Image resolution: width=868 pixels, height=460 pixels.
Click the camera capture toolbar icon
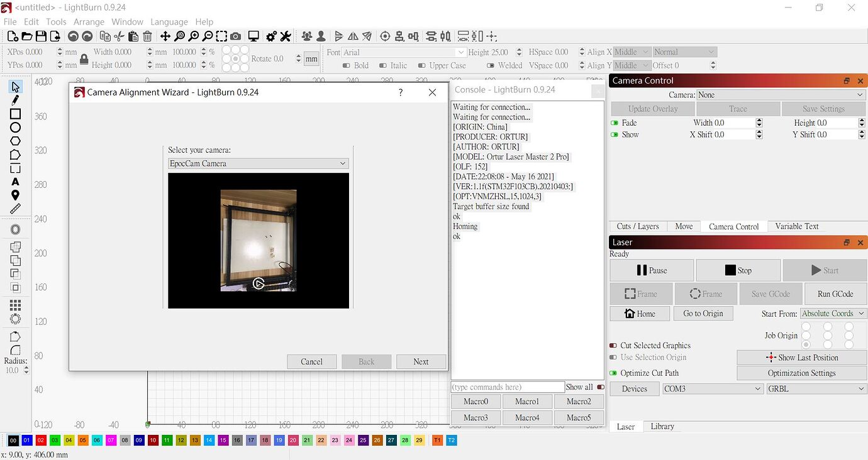coord(235,36)
